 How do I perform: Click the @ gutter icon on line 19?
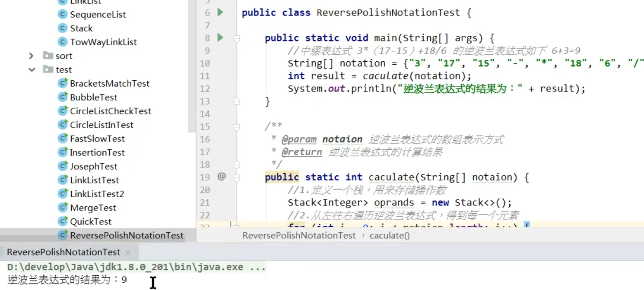pyautogui.click(x=222, y=177)
